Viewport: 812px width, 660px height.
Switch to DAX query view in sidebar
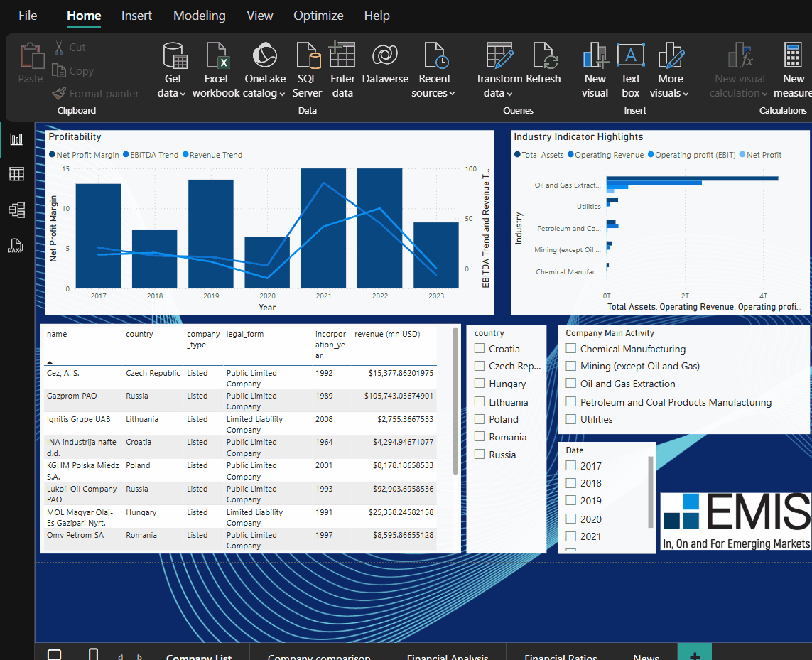16,247
